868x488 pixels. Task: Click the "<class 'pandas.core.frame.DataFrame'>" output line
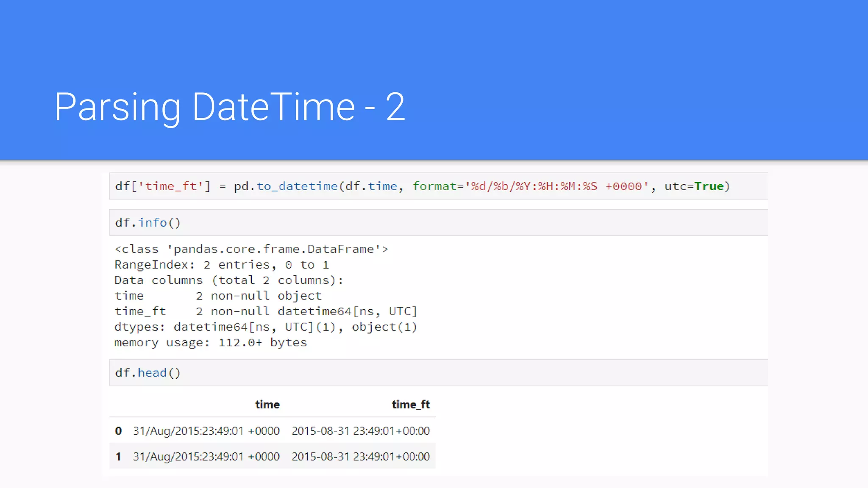tap(251, 249)
